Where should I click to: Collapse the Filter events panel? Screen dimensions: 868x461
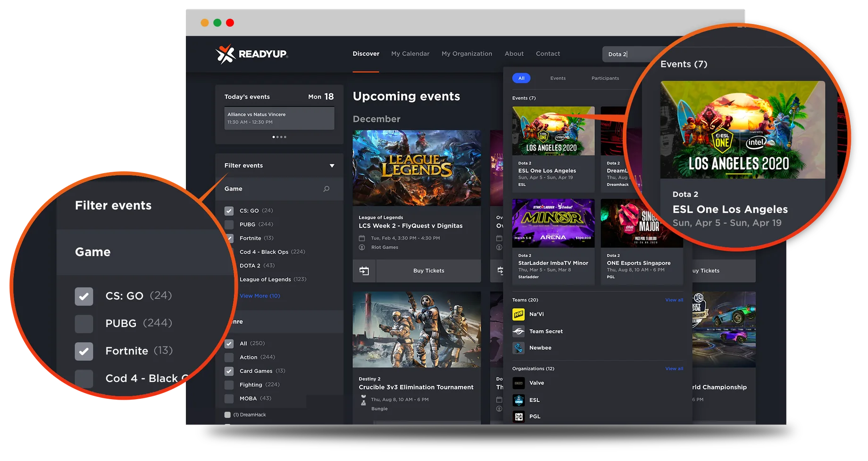coord(332,166)
